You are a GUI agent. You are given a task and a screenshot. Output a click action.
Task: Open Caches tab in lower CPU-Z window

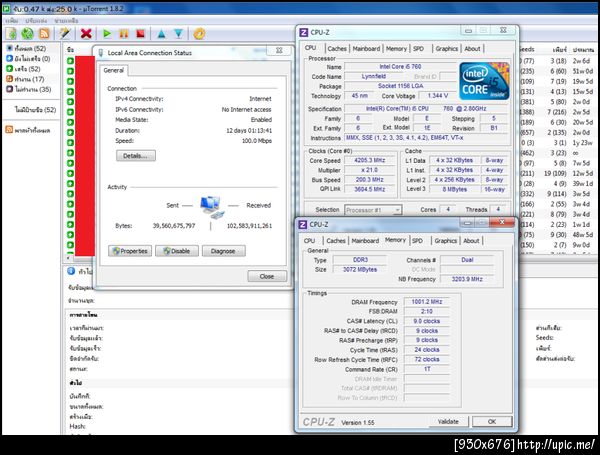click(336, 241)
